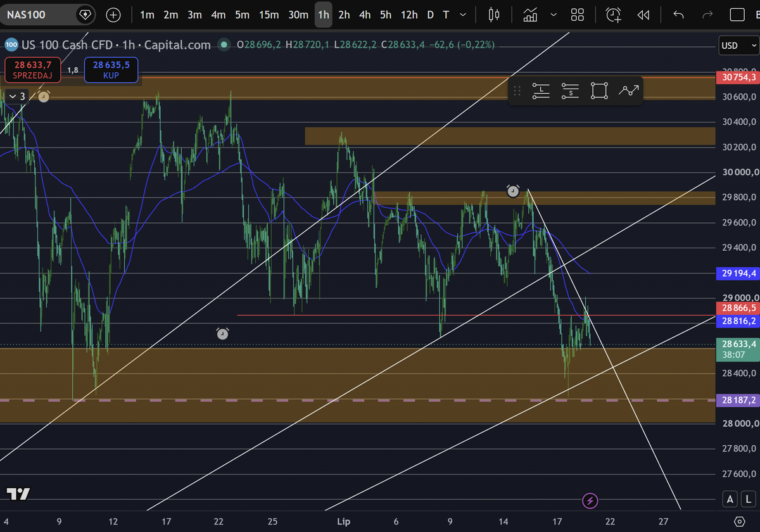This screenshot has width=760, height=532.
Task: Click the purple lightning event icon
Action: coord(590,501)
